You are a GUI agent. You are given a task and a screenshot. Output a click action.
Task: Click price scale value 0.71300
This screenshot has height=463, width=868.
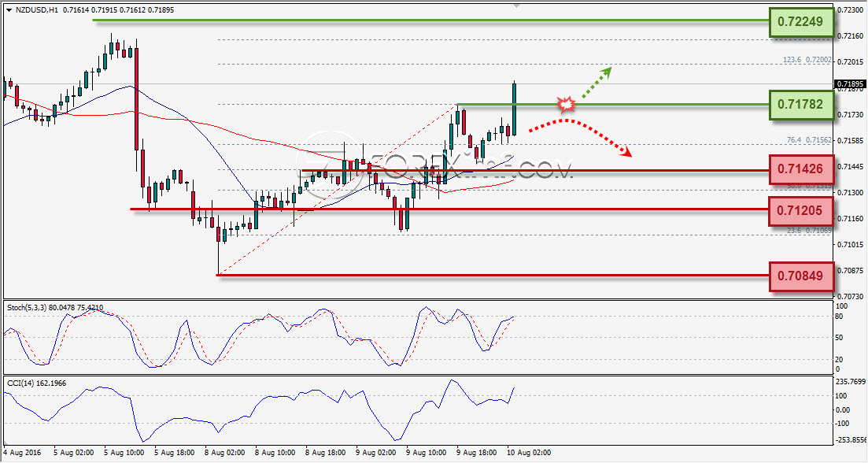[851, 193]
